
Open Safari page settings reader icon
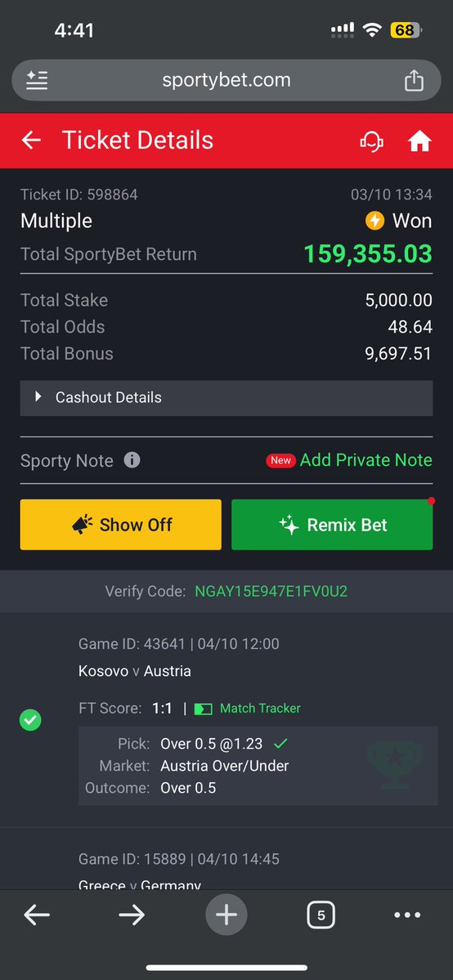(37, 80)
